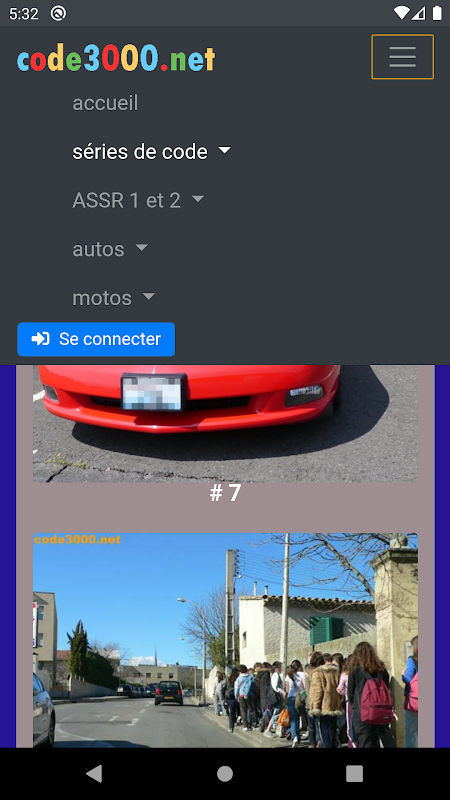
Task: Select the # 7 caption label
Action: pos(225,493)
